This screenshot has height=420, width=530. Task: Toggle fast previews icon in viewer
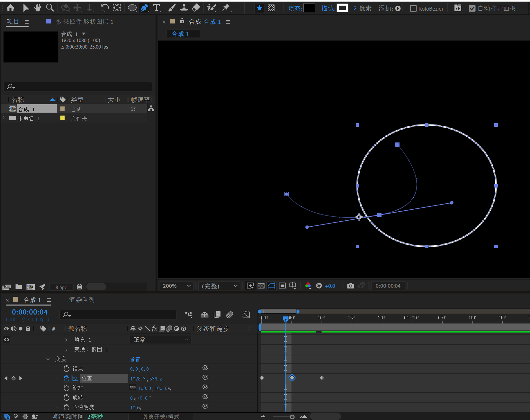click(x=250, y=286)
